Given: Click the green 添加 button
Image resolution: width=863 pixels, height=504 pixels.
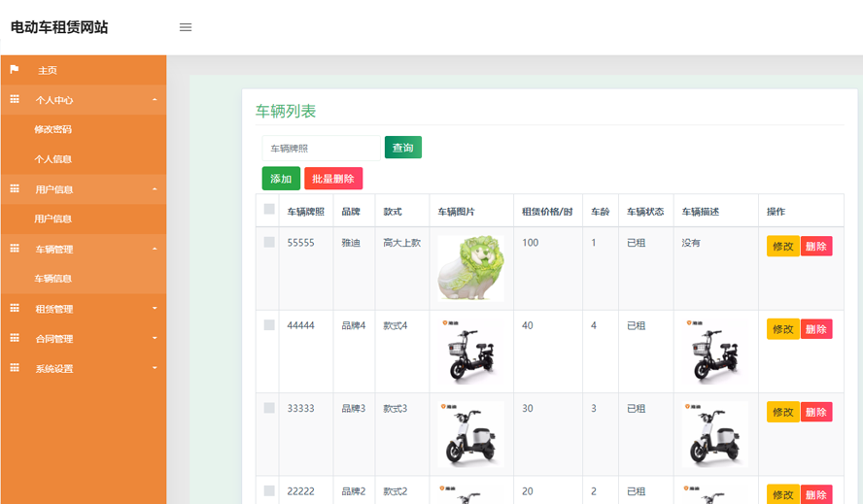Looking at the screenshot, I should [281, 179].
